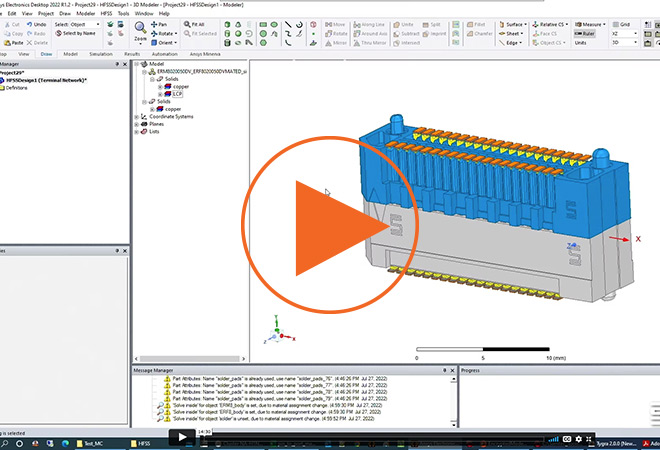Screen dimensions: 660x450
Task: Expand the Coordinate Systems tree node
Action: (137, 117)
